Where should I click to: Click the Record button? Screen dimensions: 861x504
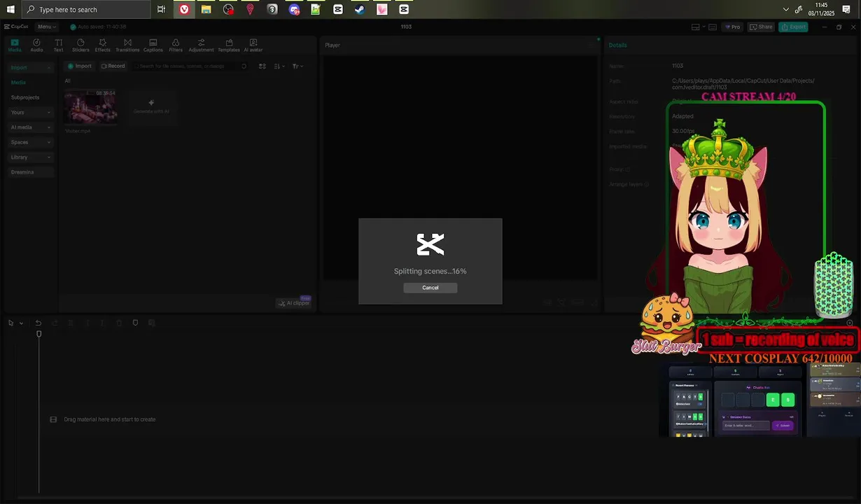113,66
